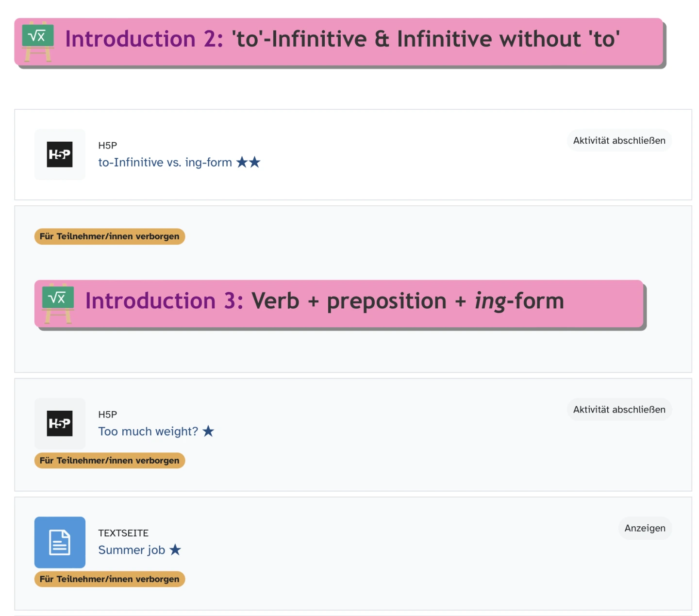Click the Introduction 2 heading text
The image size is (699, 616).
coord(342,39)
